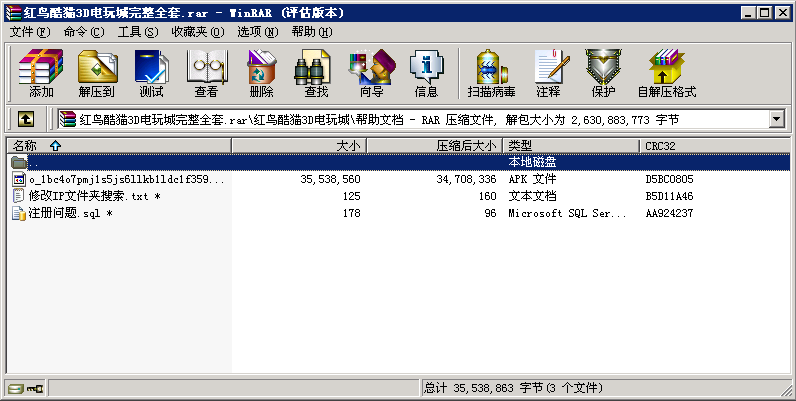Launch the 向导 (Wizard) tool
This screenshot has width=796, height=401.
[371, 73]
